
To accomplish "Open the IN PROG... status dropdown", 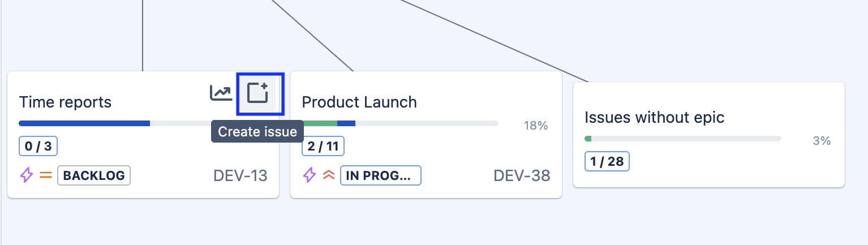I will [x=380, y=175].
